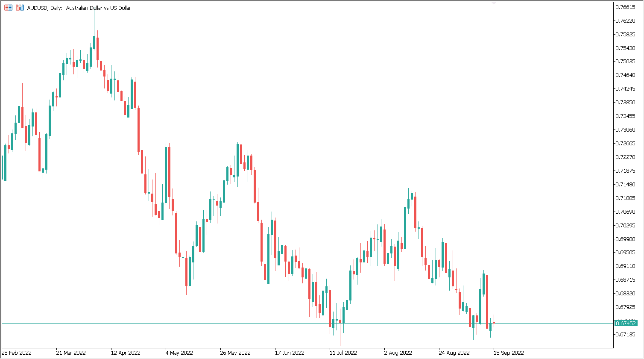This screenshot has width=644, height=359.
Task: Click the 0.72665 price axis label
Action: click(626, 144)
